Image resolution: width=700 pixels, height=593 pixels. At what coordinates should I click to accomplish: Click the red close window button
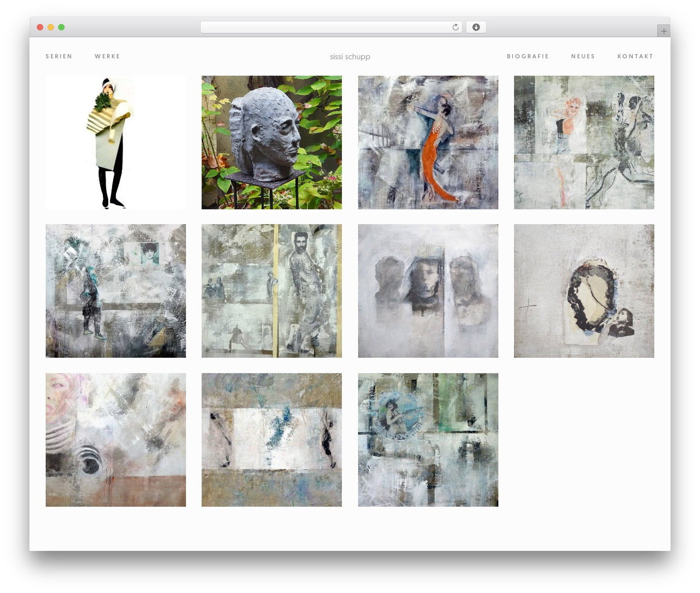pyautogui.click(x=40, y=27)
